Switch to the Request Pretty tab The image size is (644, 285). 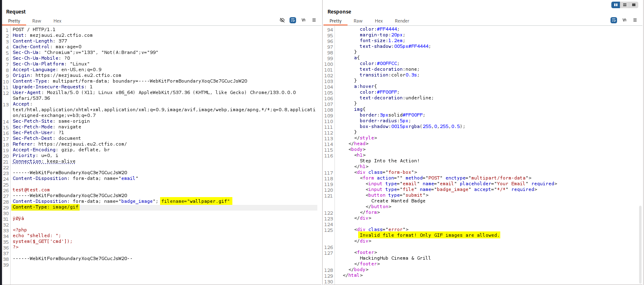pyautogui.click(x=14, y=21)
